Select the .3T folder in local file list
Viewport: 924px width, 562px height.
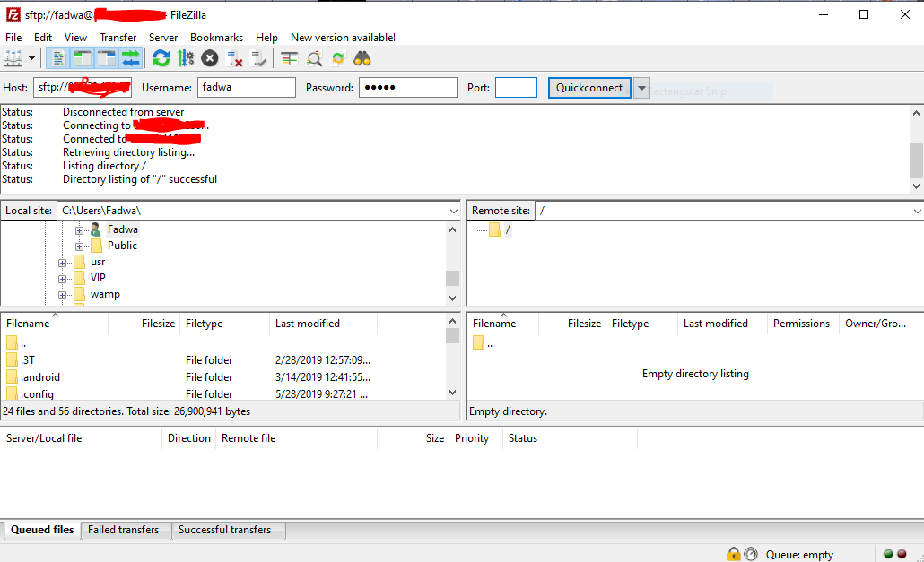pos(28,360)
